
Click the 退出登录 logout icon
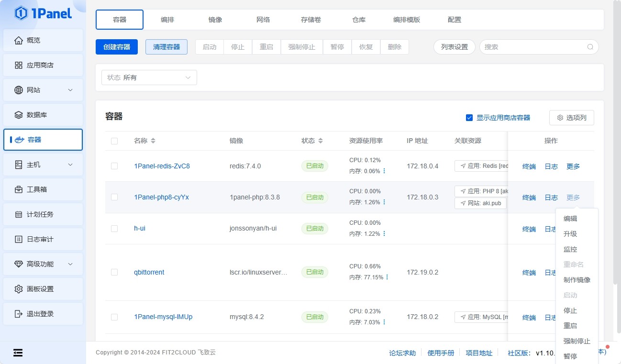click(x=19, y=314)
